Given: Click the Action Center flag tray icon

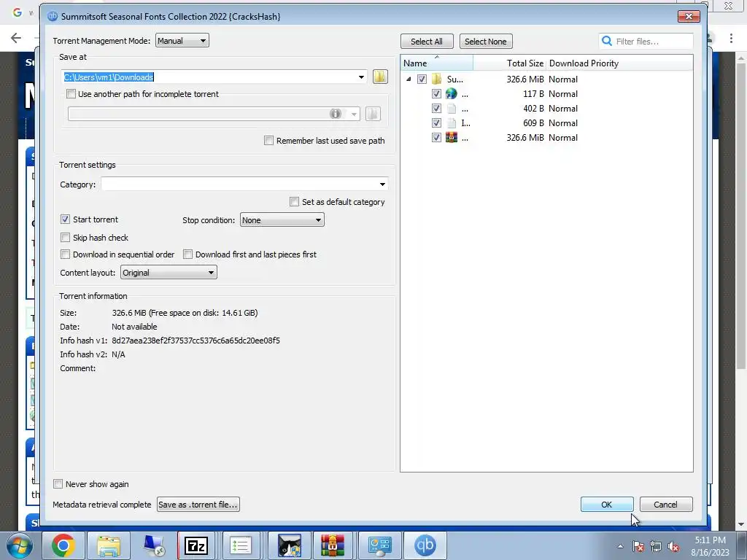Looking at the screenshot, I should pyautogui.click(x=638, y=546).
